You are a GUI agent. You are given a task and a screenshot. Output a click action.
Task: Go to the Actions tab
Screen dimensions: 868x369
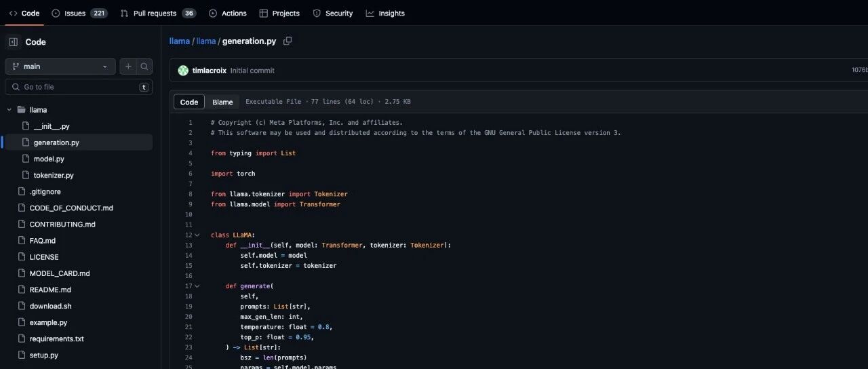point(227,13)
